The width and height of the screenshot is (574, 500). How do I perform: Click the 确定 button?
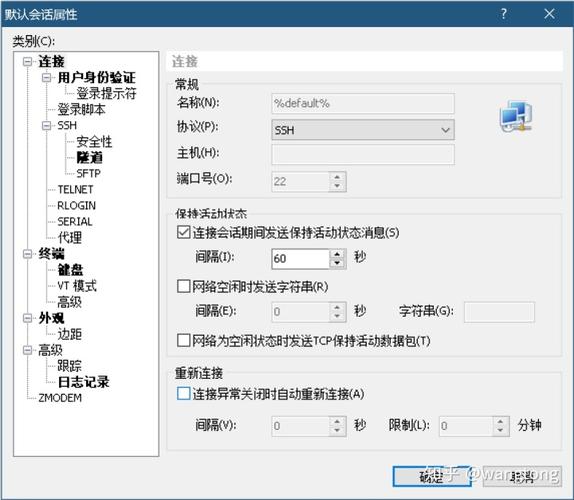click(x=432, y=476)
